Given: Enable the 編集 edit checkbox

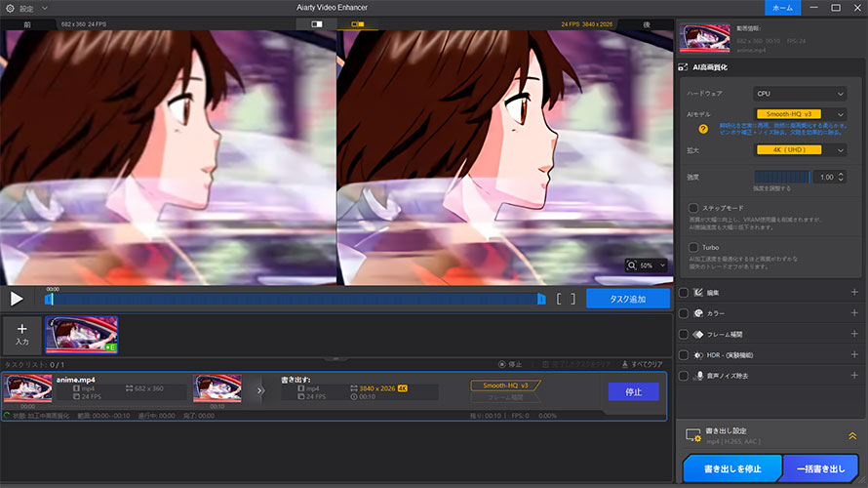Looking at the screenshot, I should click(684, 293).
